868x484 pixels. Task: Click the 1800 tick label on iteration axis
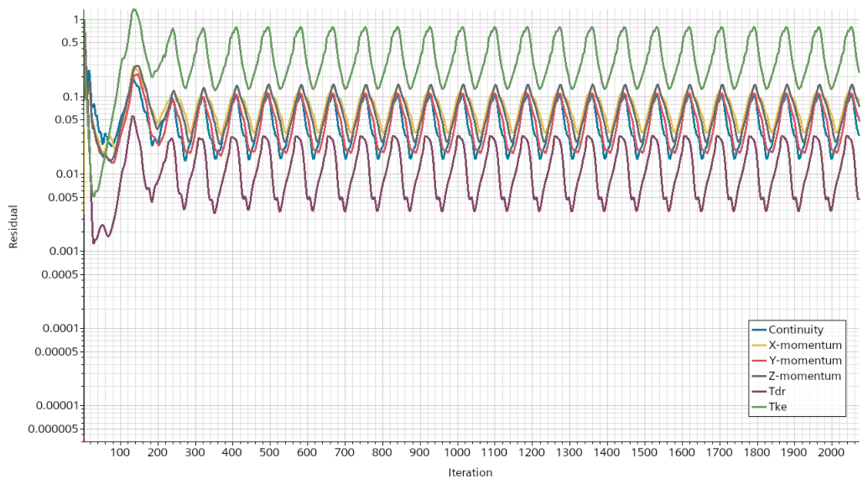756,452
